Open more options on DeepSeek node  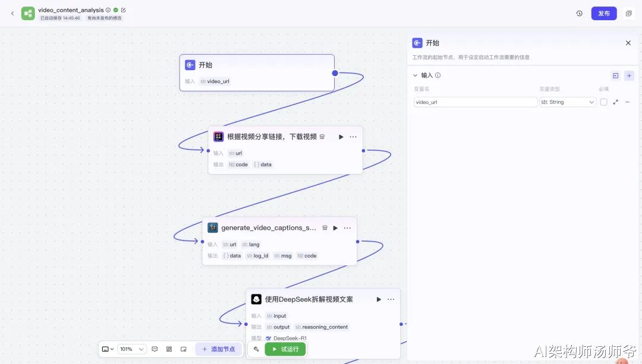point(391,299)
